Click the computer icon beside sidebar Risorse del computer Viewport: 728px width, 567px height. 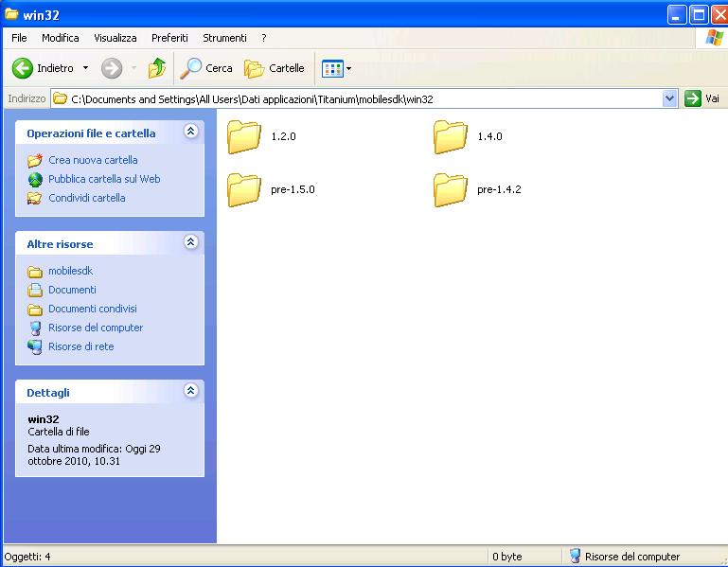(x=35, y=328)
